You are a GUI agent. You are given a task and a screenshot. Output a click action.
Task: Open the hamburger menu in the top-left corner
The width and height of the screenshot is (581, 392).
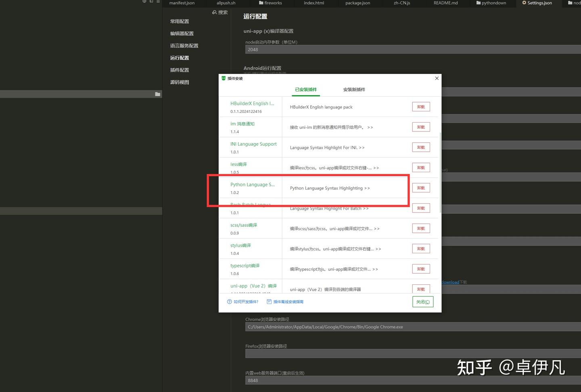point(158,2)
